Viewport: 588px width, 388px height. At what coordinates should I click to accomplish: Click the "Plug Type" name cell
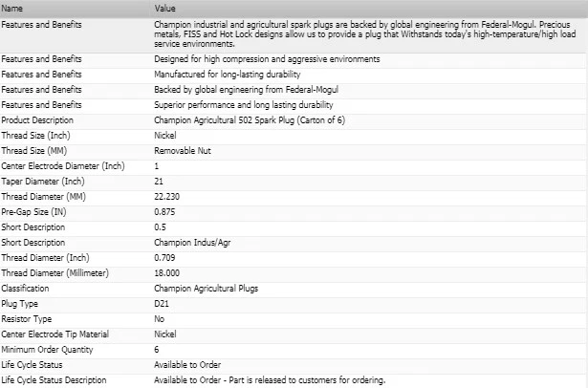coord(19,304)
